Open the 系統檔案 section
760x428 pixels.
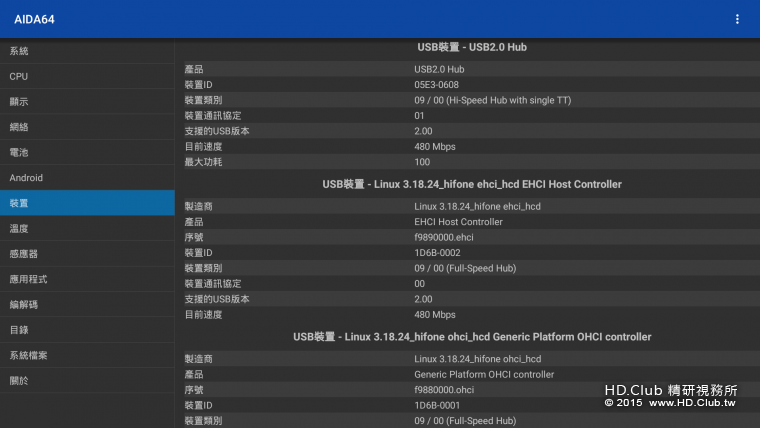tap(87, 355)
